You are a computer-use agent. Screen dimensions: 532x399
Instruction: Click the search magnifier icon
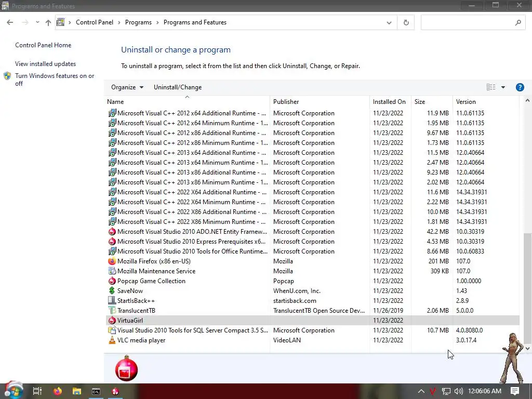coord(518,23)
